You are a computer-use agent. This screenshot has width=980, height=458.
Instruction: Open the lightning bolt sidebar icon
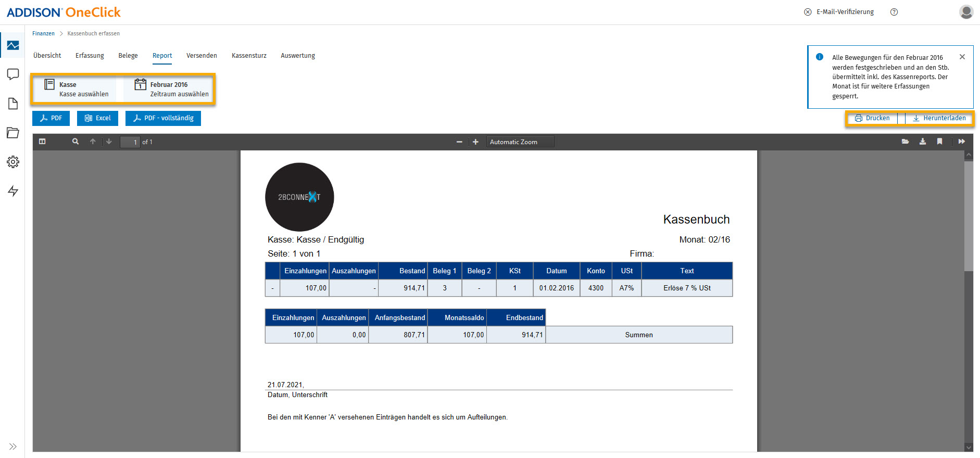click(13, 191)
